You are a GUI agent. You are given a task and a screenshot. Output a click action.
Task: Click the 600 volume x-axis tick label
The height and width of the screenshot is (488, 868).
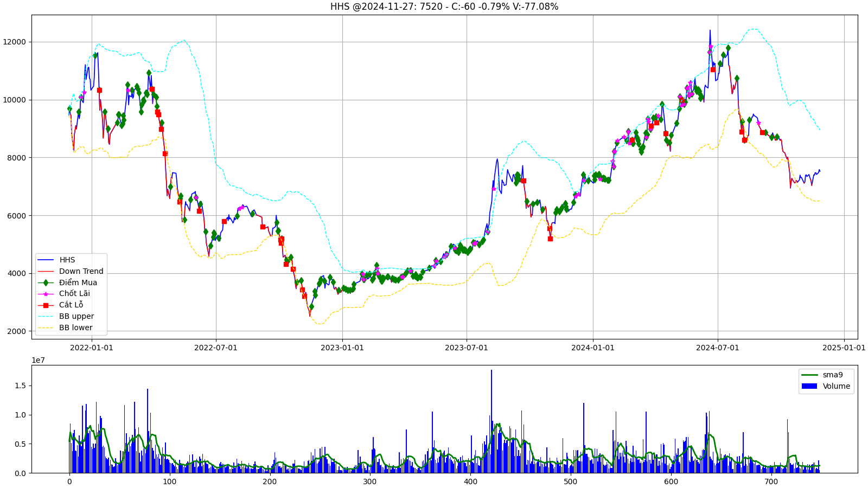pyautogui.click(x=671, y=481)
